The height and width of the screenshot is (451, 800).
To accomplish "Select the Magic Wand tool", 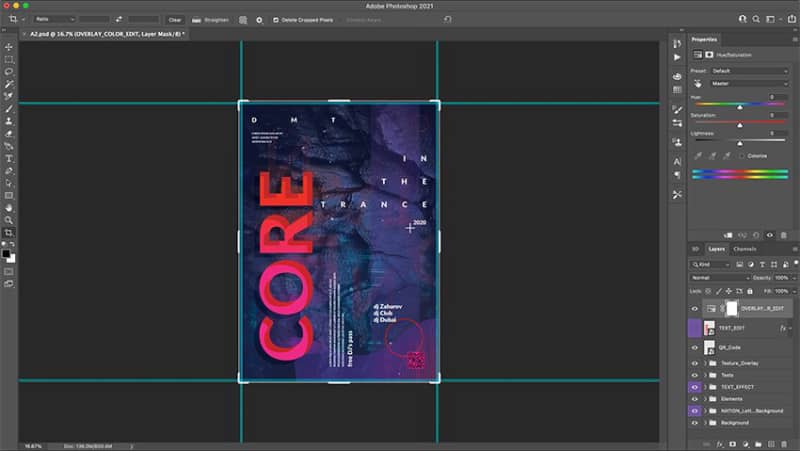I will point(9,84).
